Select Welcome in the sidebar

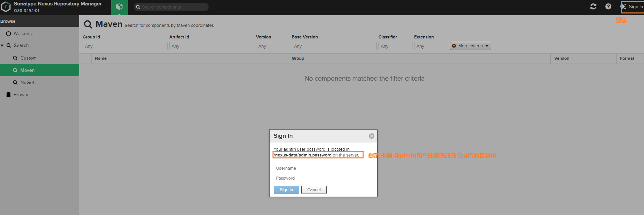tap(23, 33)
